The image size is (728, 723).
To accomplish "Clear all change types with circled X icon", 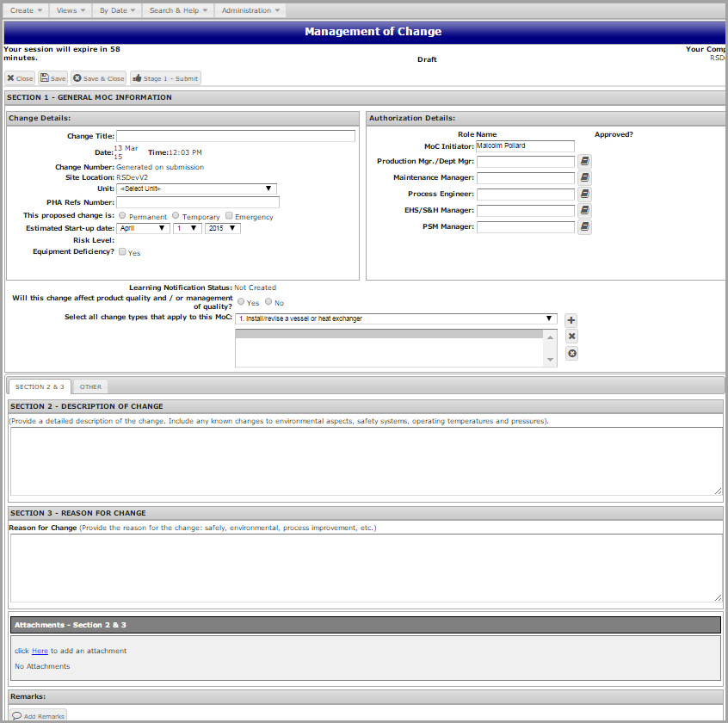I will 571,354.
